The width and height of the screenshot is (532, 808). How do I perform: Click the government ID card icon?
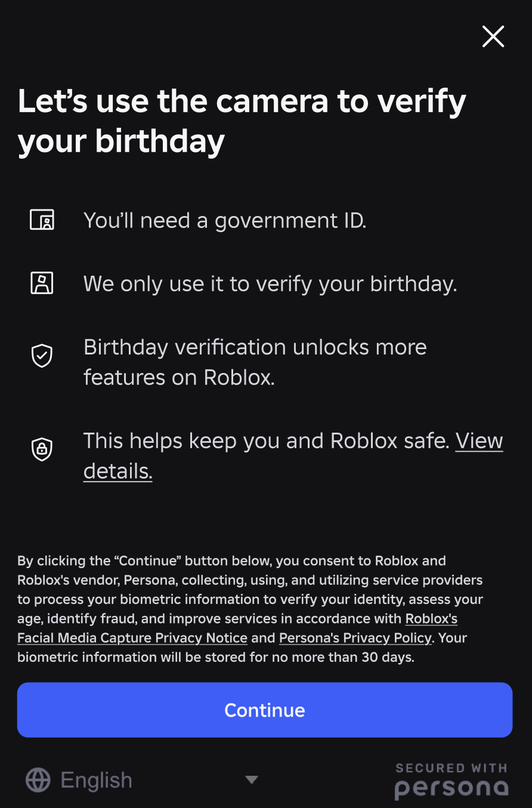pyautogui.click(x=42, y=220)
